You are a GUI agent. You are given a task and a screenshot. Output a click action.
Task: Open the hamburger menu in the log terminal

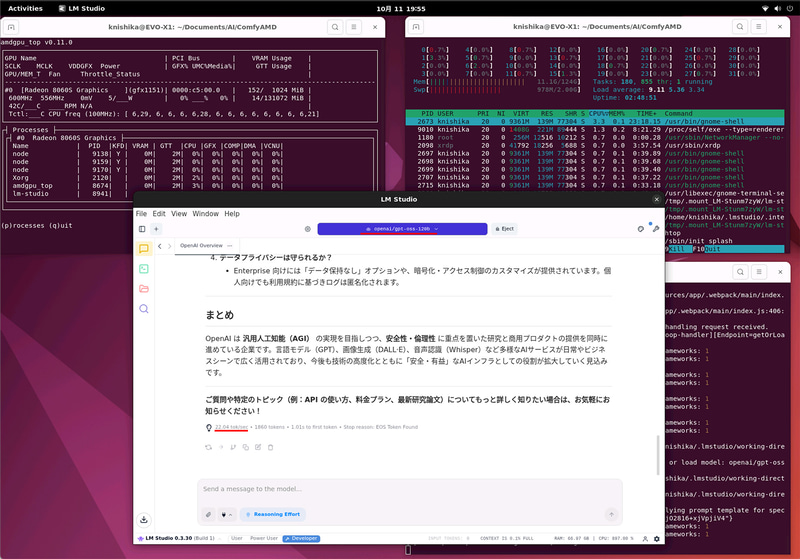pos(759,272)
